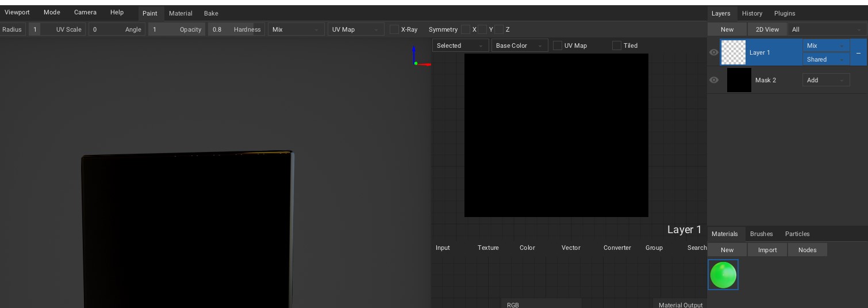The width and height of the screenshot is (868, 308).
Task: Switch to the Particles tab
Action: pyautogui.click(x=797, y=234)
